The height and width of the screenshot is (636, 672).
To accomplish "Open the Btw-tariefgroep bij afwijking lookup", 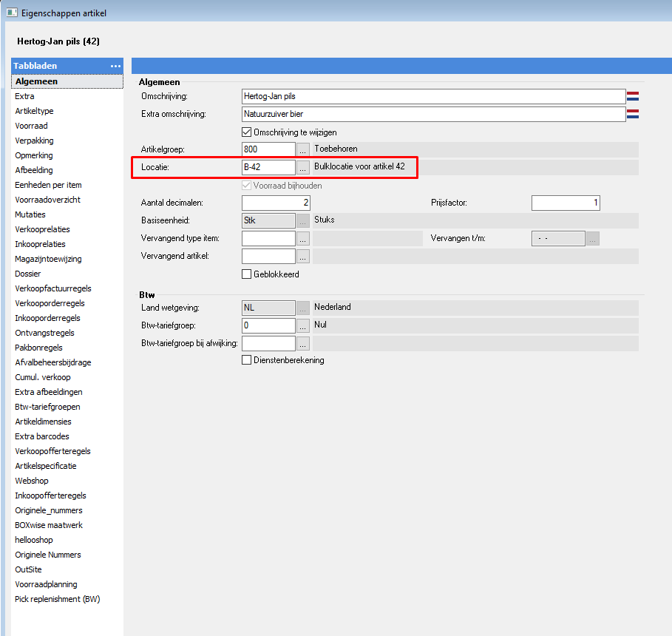I will coord(303,343).
